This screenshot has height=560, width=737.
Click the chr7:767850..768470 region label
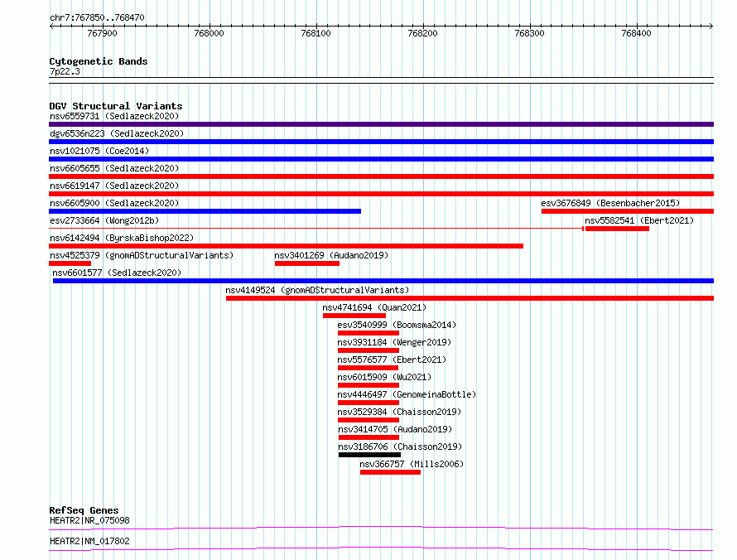click(97, 17)
